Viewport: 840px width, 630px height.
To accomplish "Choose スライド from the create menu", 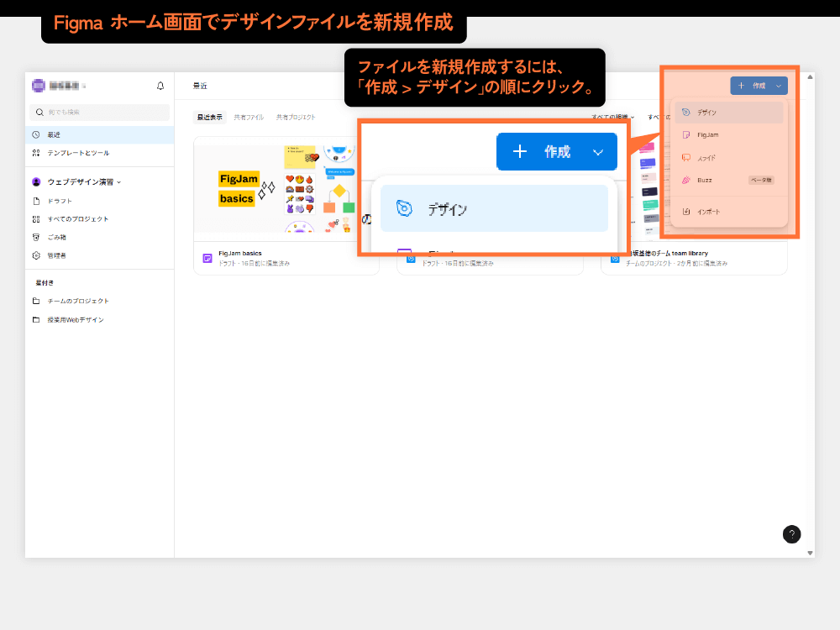I will (728, 158).
